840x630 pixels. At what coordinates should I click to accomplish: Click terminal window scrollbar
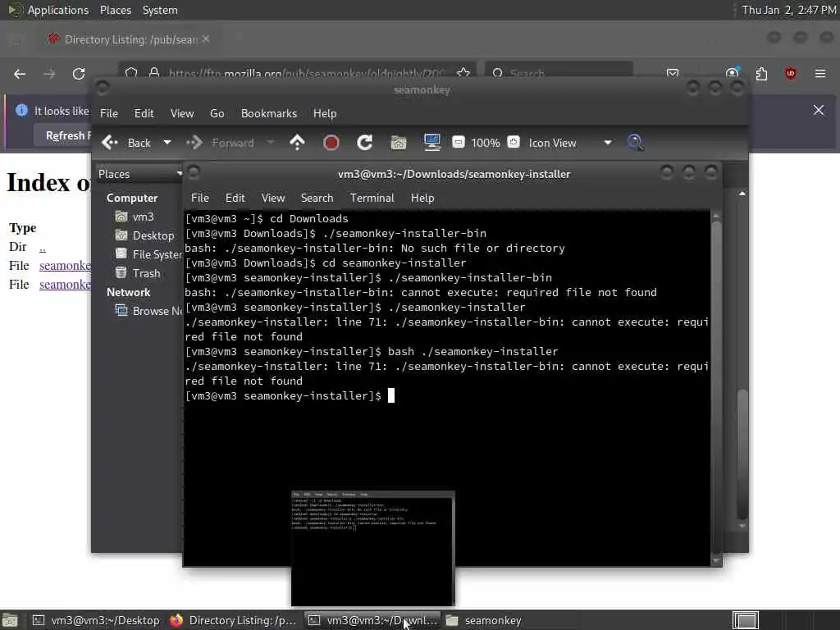(716, 388)
